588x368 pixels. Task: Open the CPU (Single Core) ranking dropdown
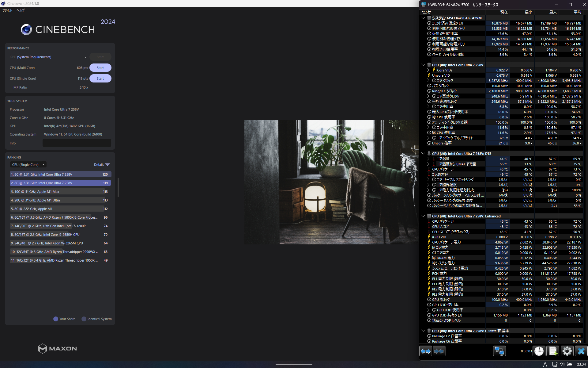click(x=28, y=165)
